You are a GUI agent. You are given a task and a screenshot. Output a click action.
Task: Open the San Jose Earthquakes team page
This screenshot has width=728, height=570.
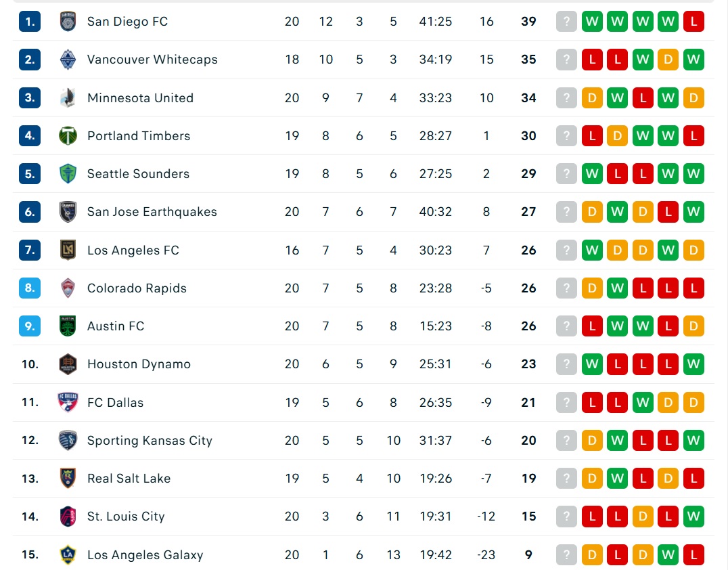click(152, 212)
